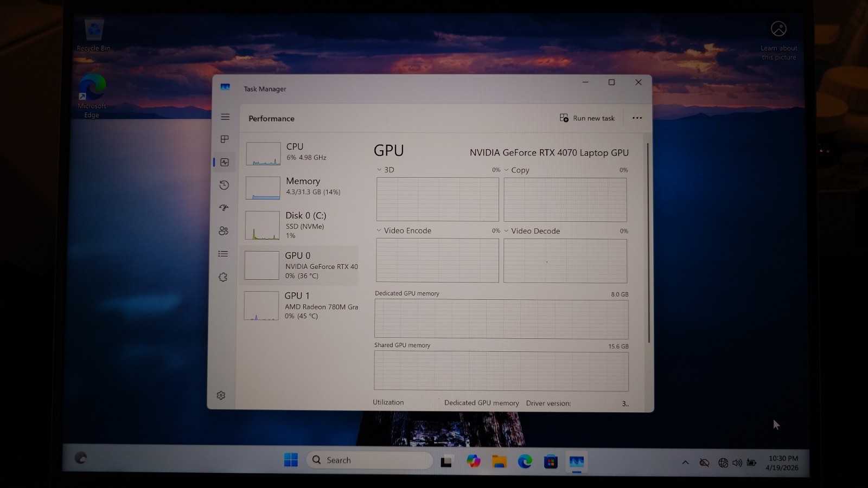The height and width of the screenshot is (488, 868).
Task: Launch Copilot from the taskbar
Action: point(473,461)
